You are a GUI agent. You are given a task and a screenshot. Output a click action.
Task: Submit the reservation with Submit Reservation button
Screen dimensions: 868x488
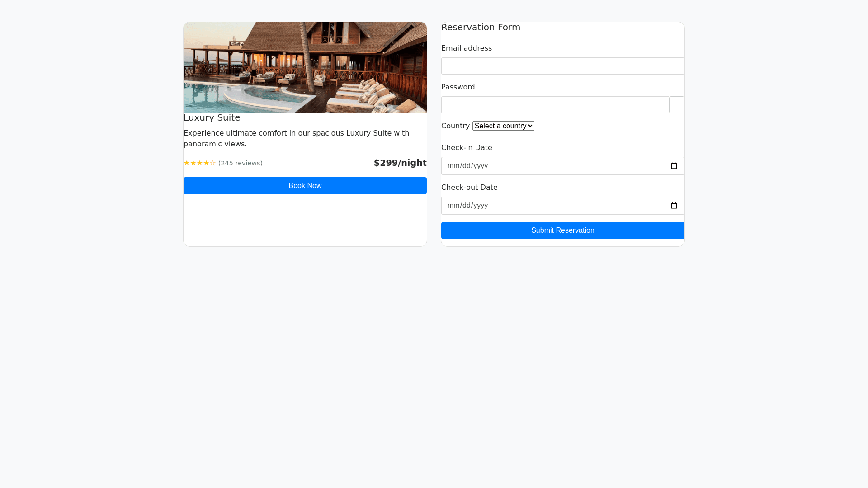click(562, 230)
